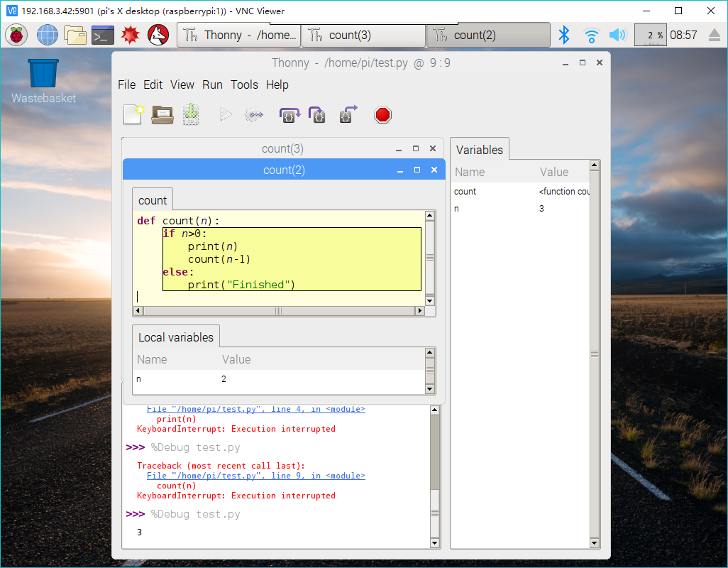Open the Raspberry Pi main menu
Viewport: 728px width, 568px height.
(x=17, y=35)
